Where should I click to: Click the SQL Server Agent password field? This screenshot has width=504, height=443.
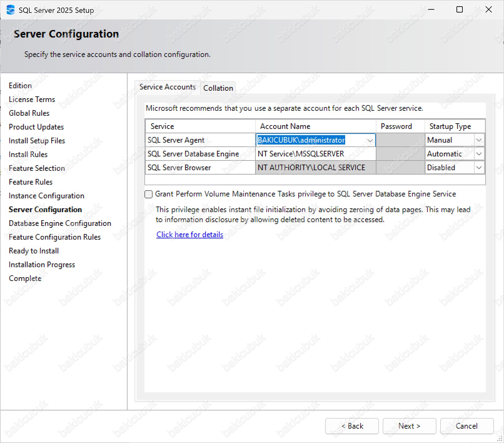coord(400,140)
